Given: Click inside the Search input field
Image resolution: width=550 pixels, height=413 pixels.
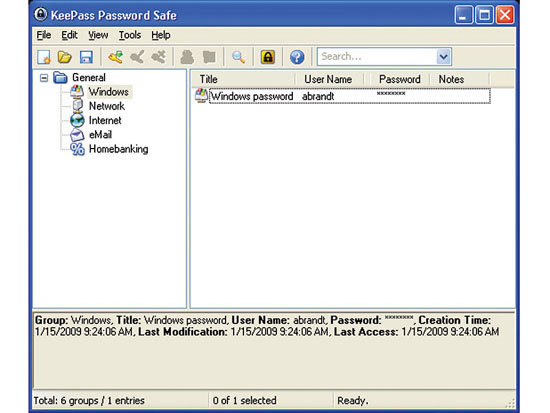Looking at the screenshot, I should [x=377, y=56].
